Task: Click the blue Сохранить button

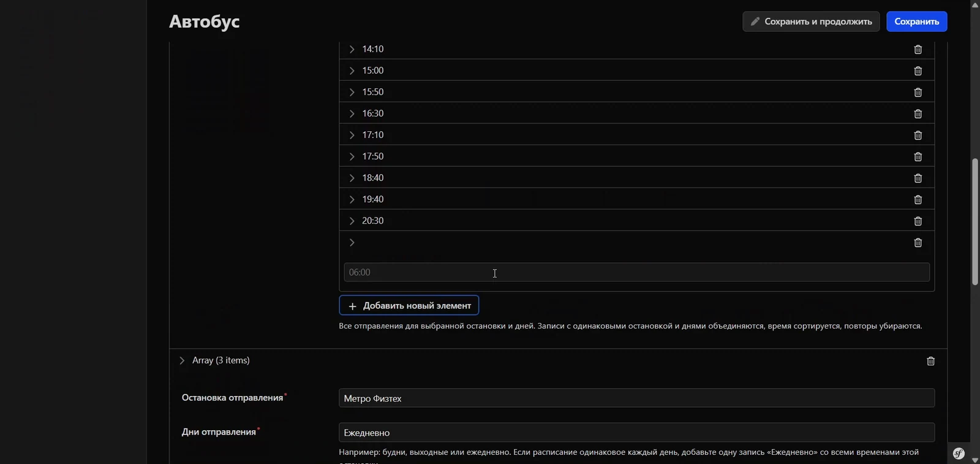Action: pyautogui.click(x=916, y=21)
